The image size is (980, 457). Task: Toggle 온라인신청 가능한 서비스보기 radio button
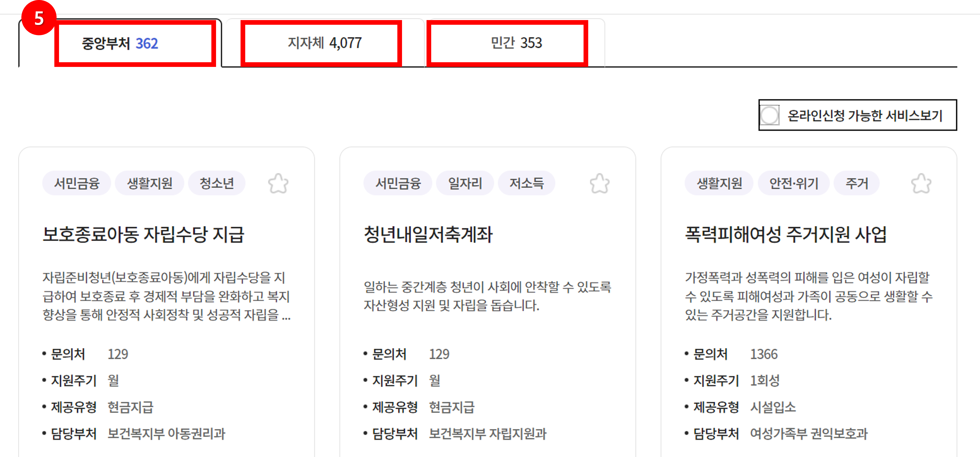[x=770, y=115]
